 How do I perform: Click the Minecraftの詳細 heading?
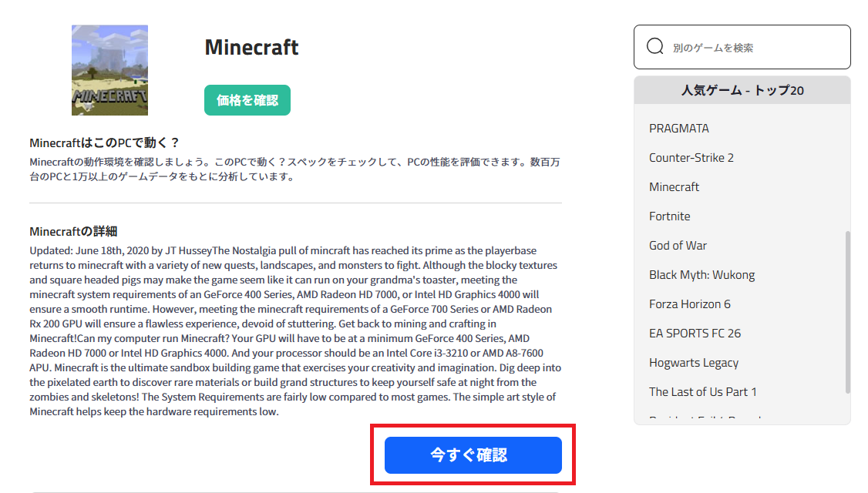pos(73,231)
